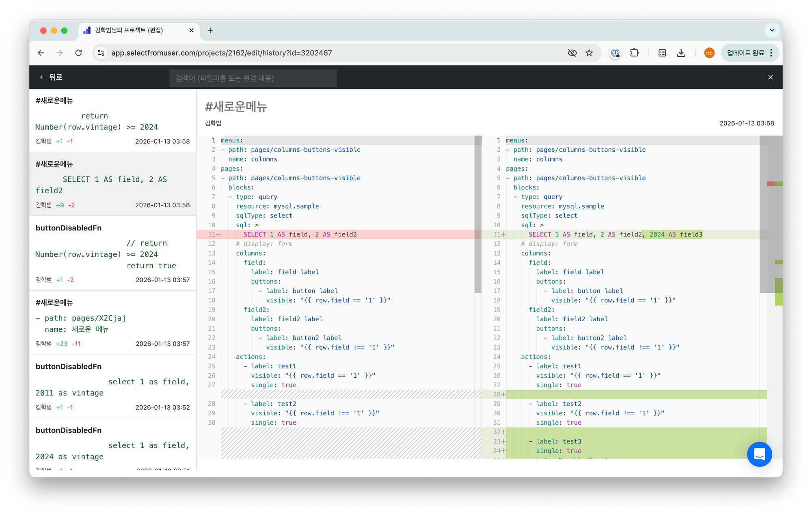Open the three-dot menu beside 업데이트 완료
The image size is (812, 516).
click(771, 53)
